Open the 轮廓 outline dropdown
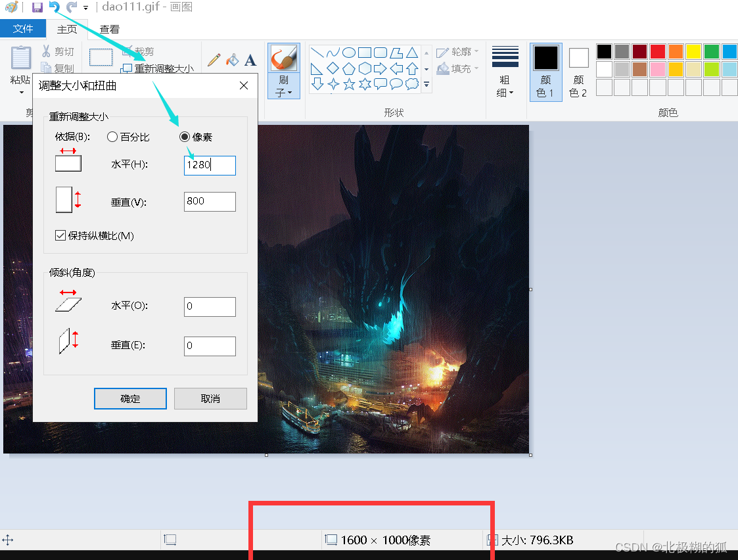 [457, 52]
